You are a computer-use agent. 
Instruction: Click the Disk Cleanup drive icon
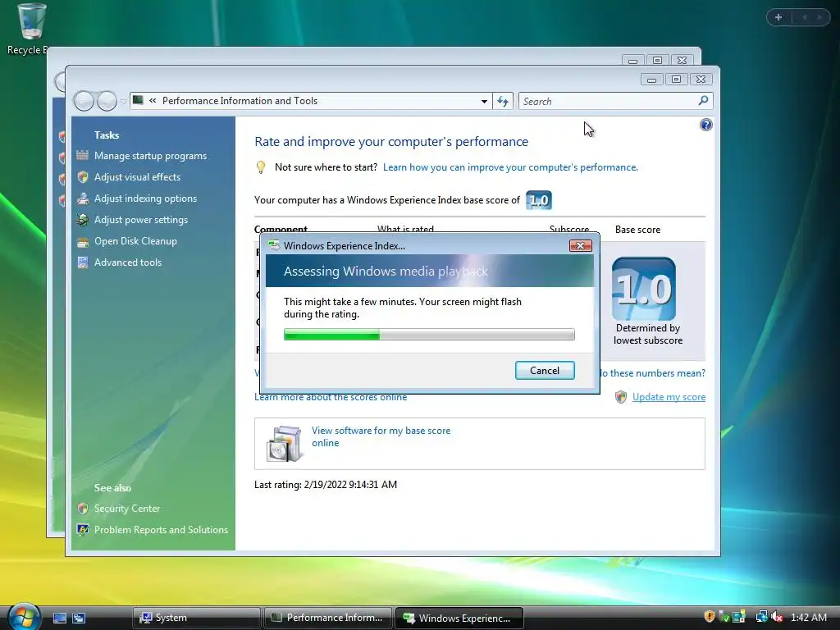(x=83, y=242)
